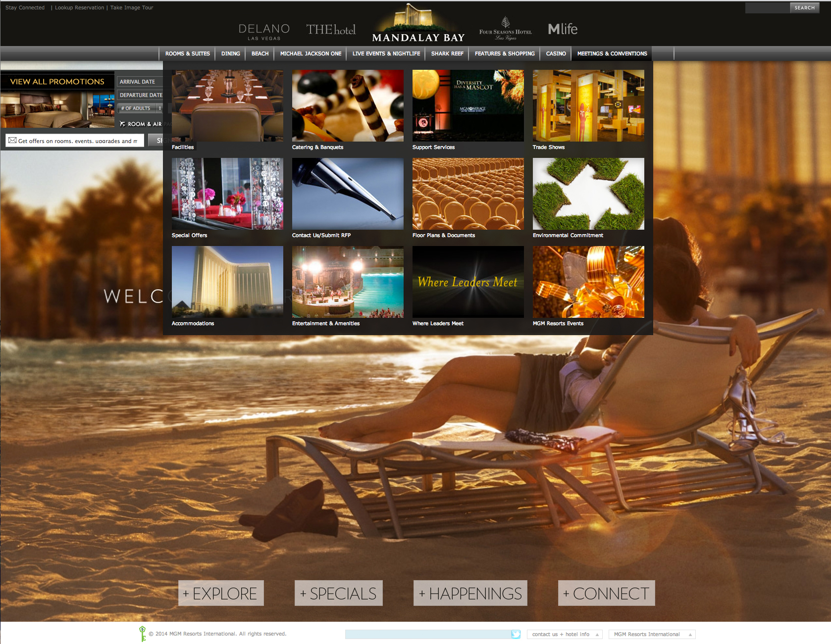Select Michael Jackson ONE menu
This screenshot has height=644, width=831.
pos(311,53)
